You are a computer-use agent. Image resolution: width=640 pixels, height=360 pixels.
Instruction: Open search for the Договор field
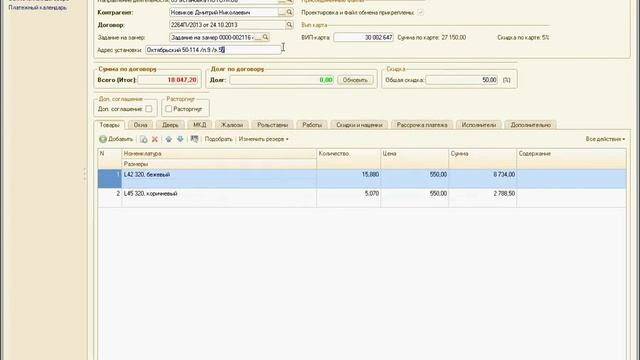289,25
